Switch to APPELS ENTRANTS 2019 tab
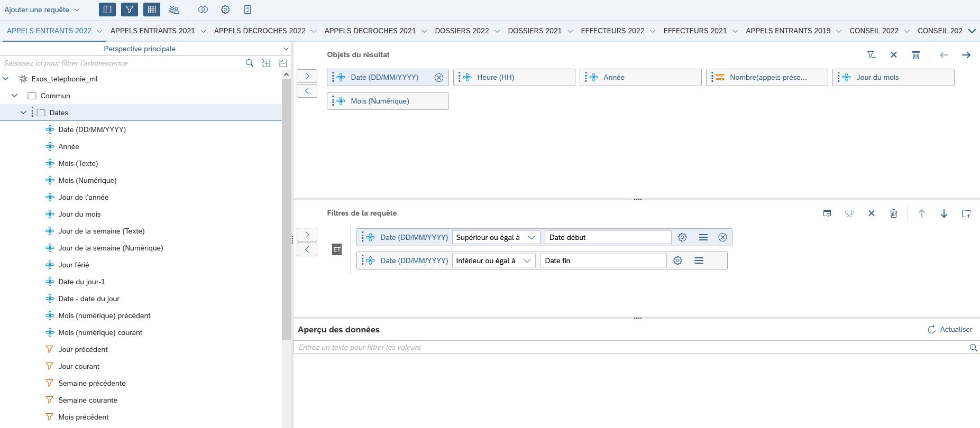This screenshot has width=980, height=428. [x=788, y=31]
